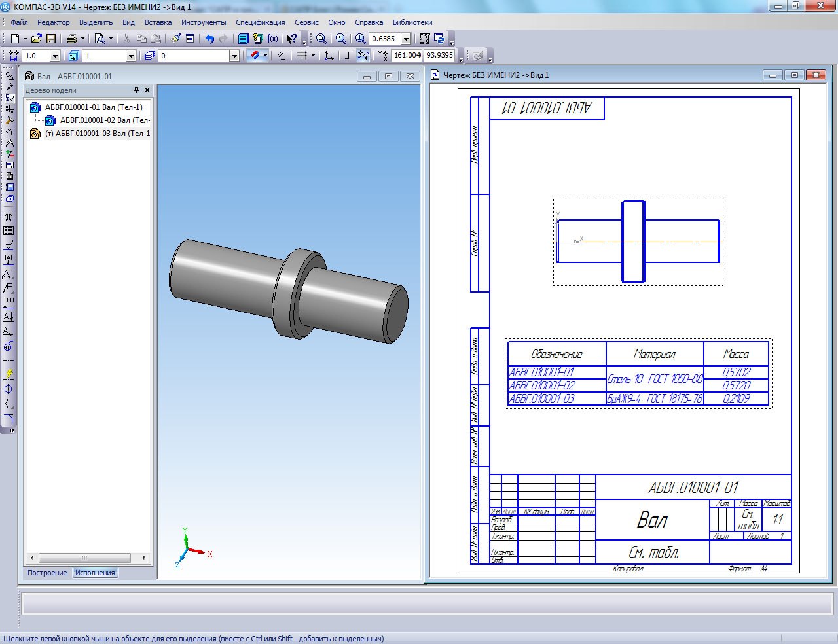This screenshot has height=644, width=838.
Task: Select the Text input tool in side panel
Action: click(9, 216)
